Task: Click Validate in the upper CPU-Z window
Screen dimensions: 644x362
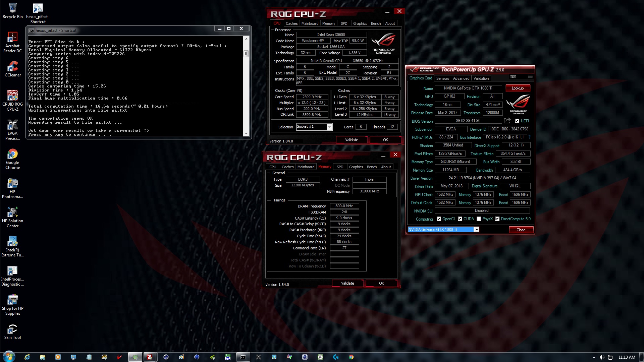Action: click(x=352, y=140)
